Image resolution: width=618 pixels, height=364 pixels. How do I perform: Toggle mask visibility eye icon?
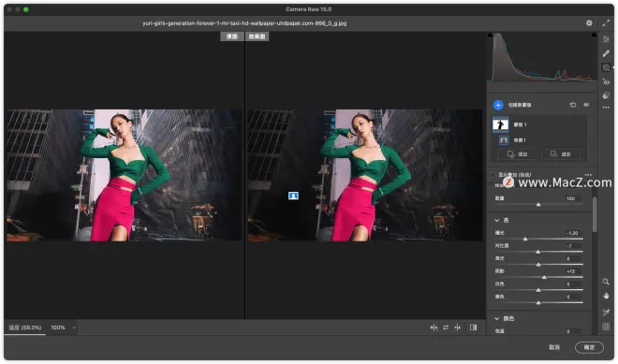[586, 105]
